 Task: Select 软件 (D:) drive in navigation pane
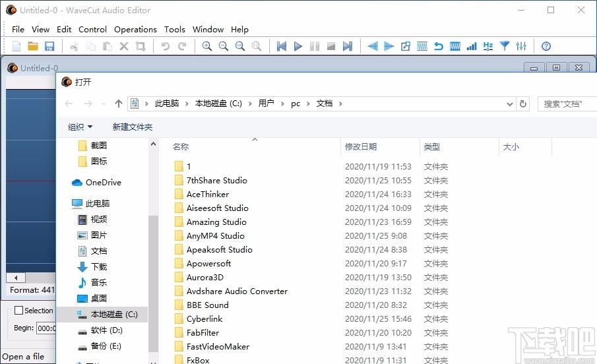point(100,330)
